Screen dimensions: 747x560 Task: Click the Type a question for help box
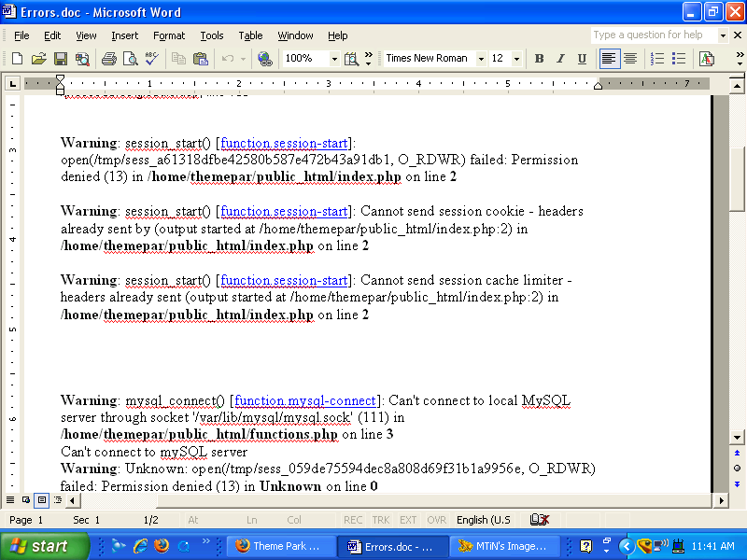coord(655,35)
